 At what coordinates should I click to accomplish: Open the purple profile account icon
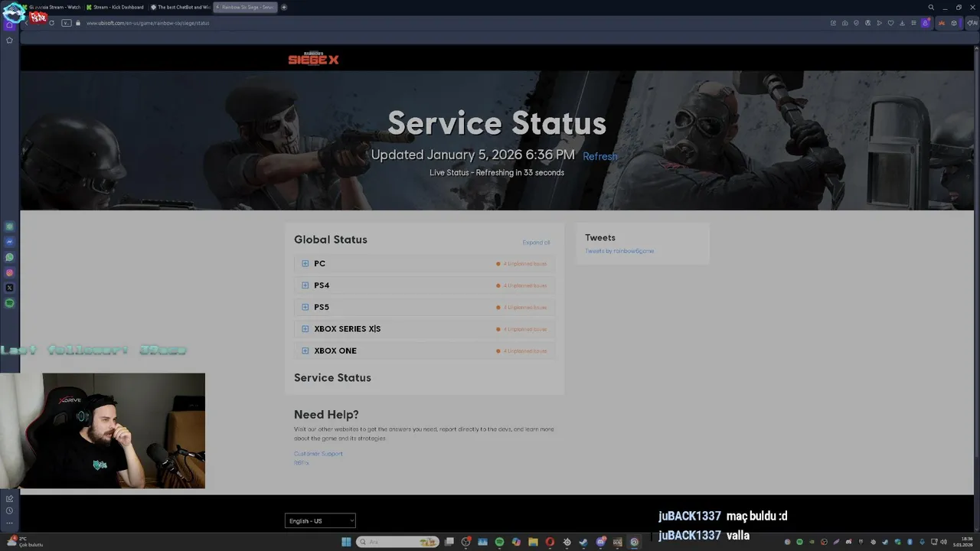pos(925,23)
